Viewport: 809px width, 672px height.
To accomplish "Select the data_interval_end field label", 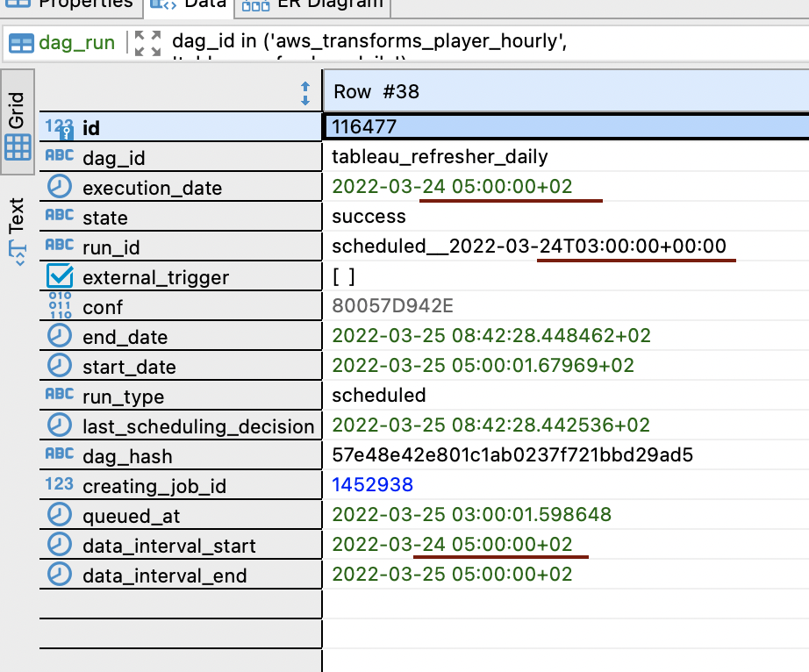I will click(x=165, y=576).
